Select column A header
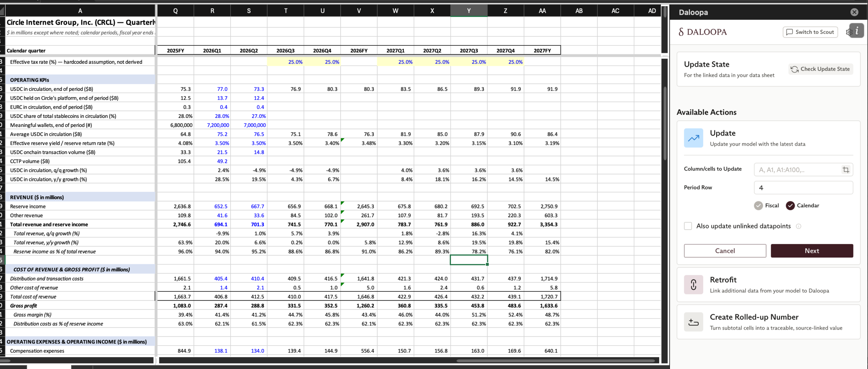The image size is (868, 369). tap(80, 11)
